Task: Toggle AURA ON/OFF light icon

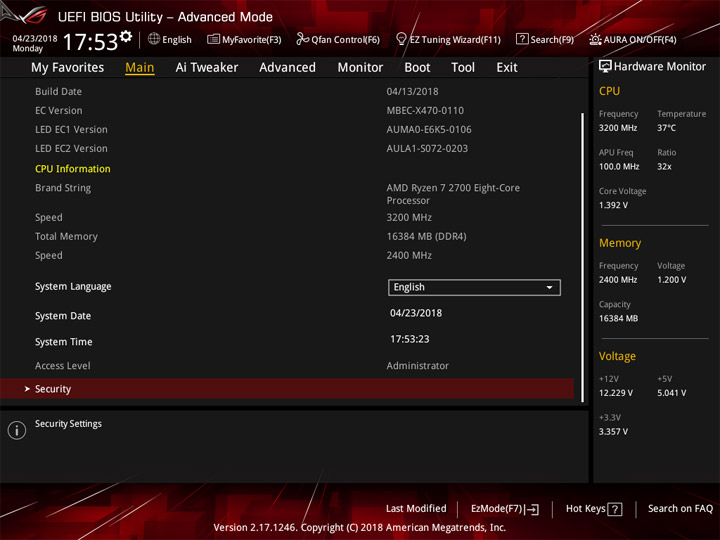Action: click(595, 39)
